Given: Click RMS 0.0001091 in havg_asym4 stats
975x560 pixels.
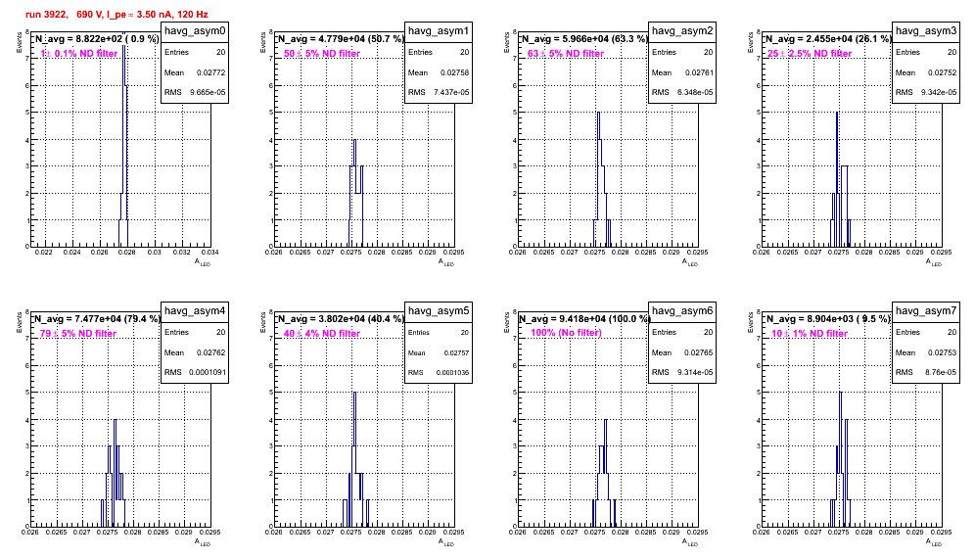Looking at the screenshot, I should click(x=195, y=373).
